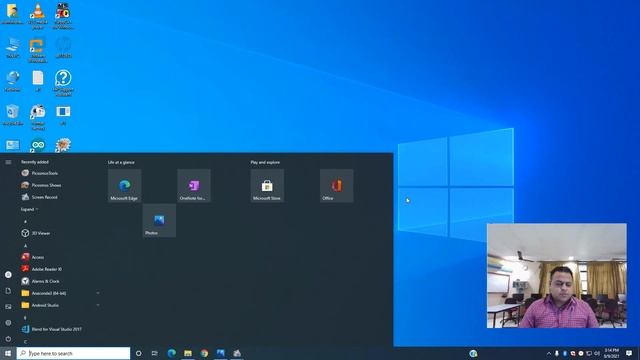The width and height of the screenshot is (640, 360).
Task: Open the photo app pinned on taskbar
Action: click(220, 353)
